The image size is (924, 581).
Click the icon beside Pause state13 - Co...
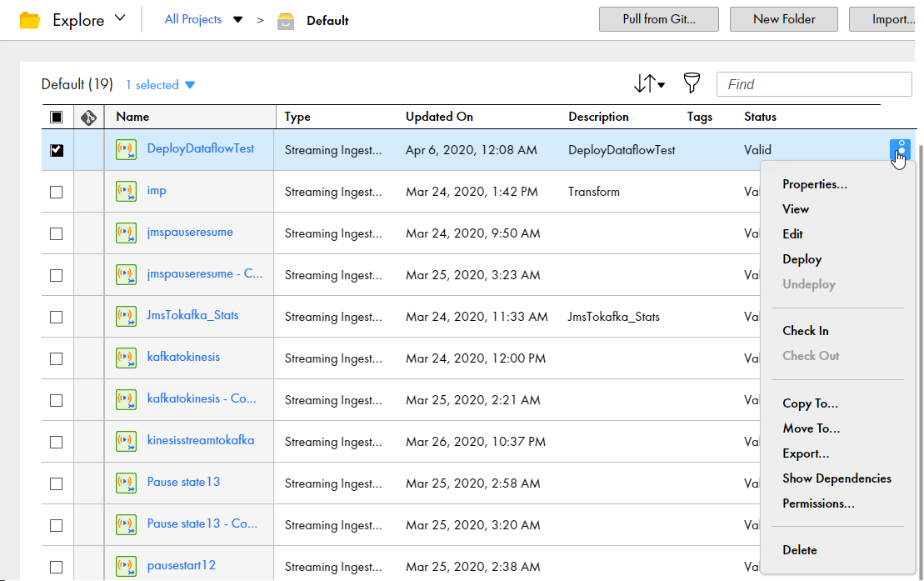(126, 524)
